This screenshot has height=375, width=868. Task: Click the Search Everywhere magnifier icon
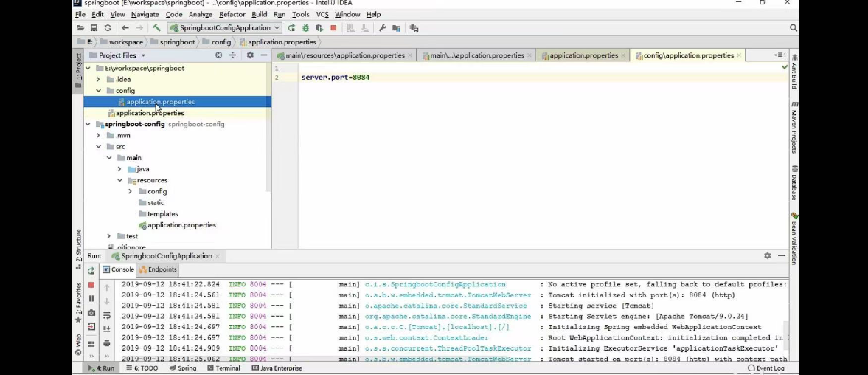coord(794,28)
